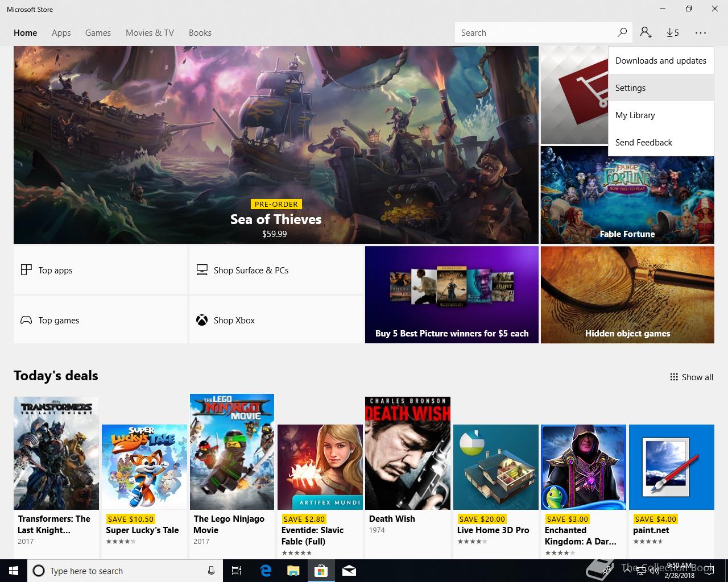728x582 pixels.
Task: Click the 'SAVE $10.50' badge
Action: click(131, 519)
